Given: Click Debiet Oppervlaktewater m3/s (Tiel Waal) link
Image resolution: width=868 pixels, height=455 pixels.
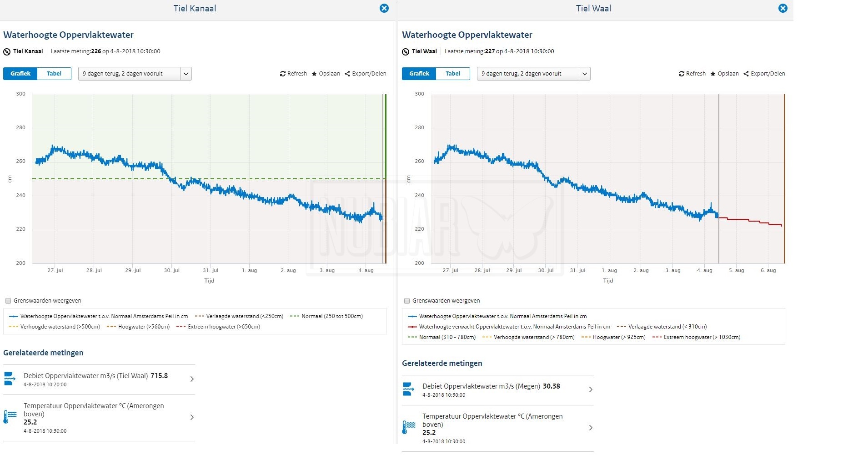Looking at the screenshot, I should tap(85, 376).
